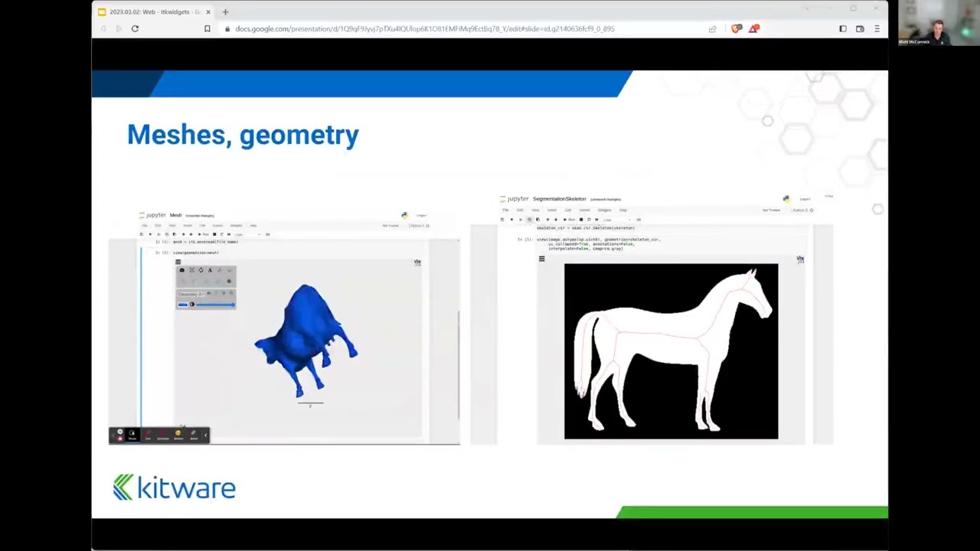This screenshot has height=551, width=980.
Task: Click the geometry opacity slider
Action: (x=216, y=305)
